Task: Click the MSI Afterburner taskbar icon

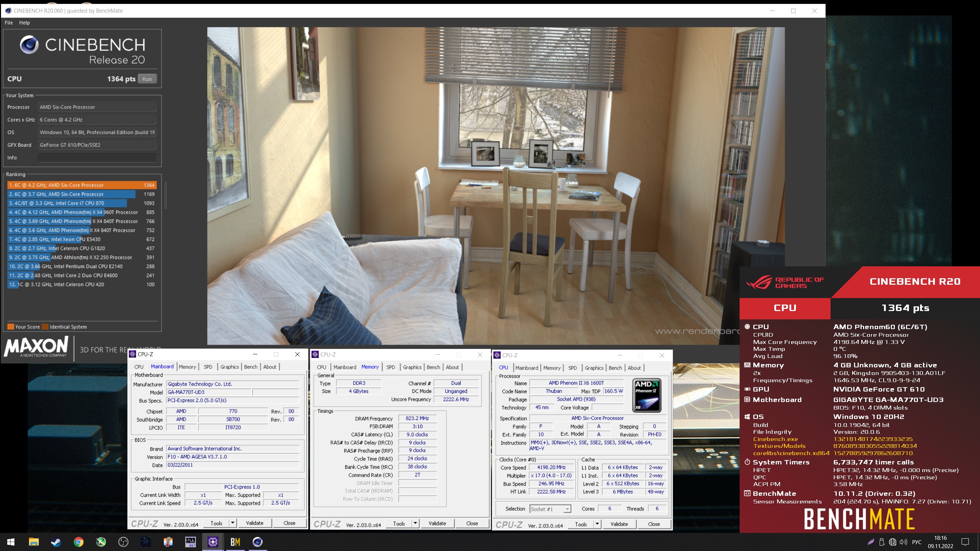Action: pos(101,542)
